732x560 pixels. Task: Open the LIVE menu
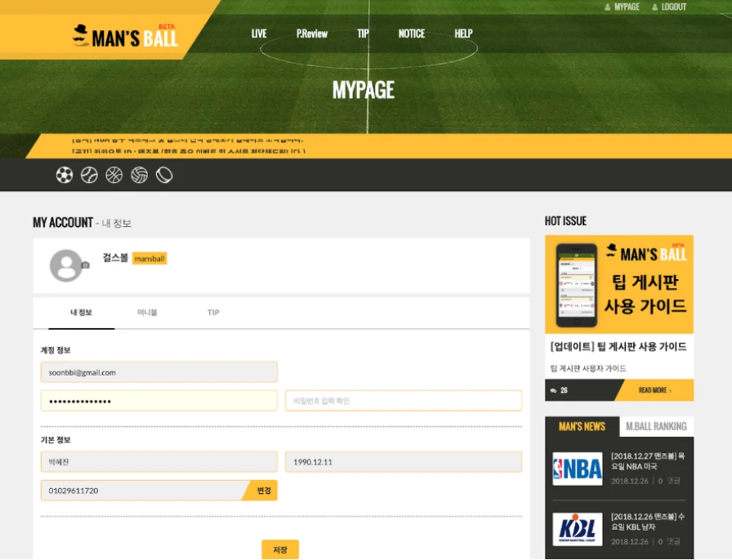click(259, 33)
